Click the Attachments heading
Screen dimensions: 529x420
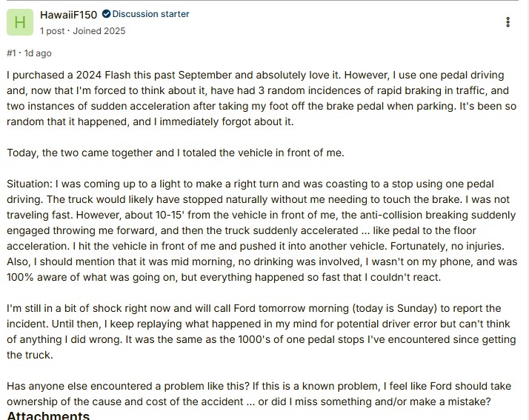[48, 416]
